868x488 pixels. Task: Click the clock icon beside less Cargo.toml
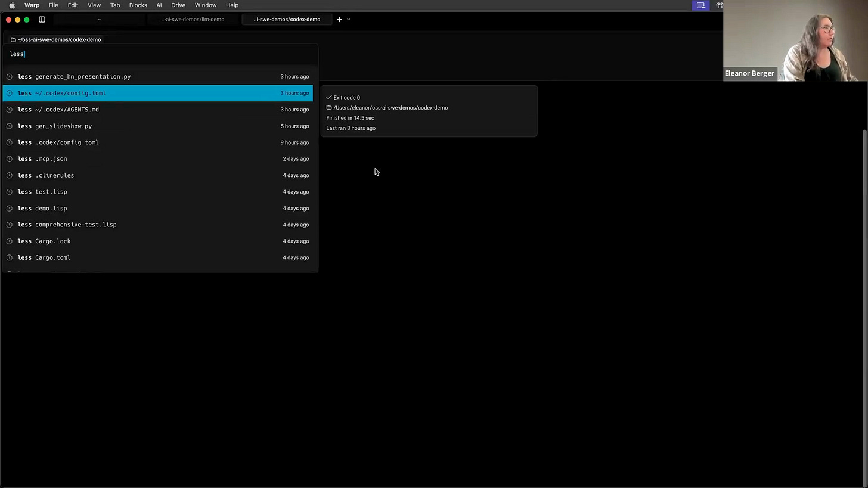(x=10, y=257)
